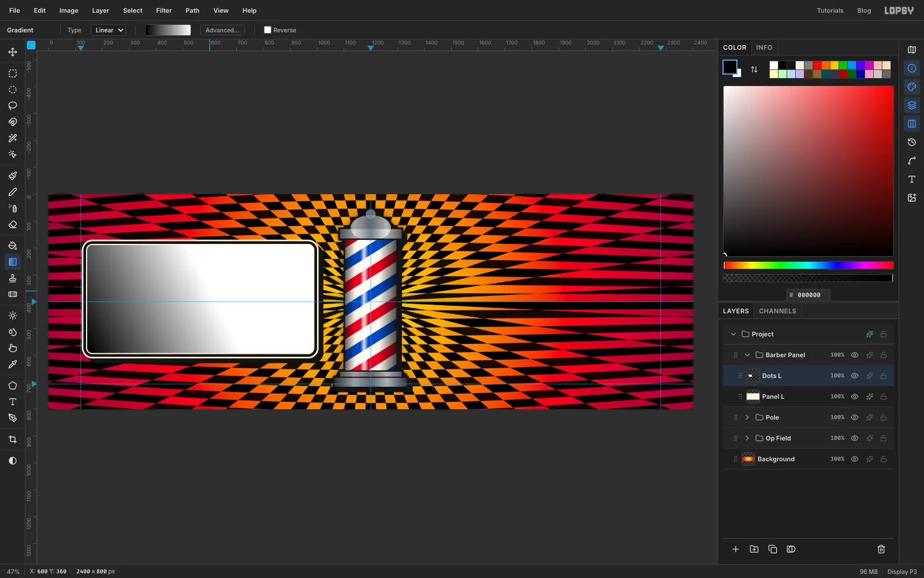Image resolution: width=924 pixels, height=578 pixels.
Task: Click the Advanced... button
Action: click(x=222, y=30)
